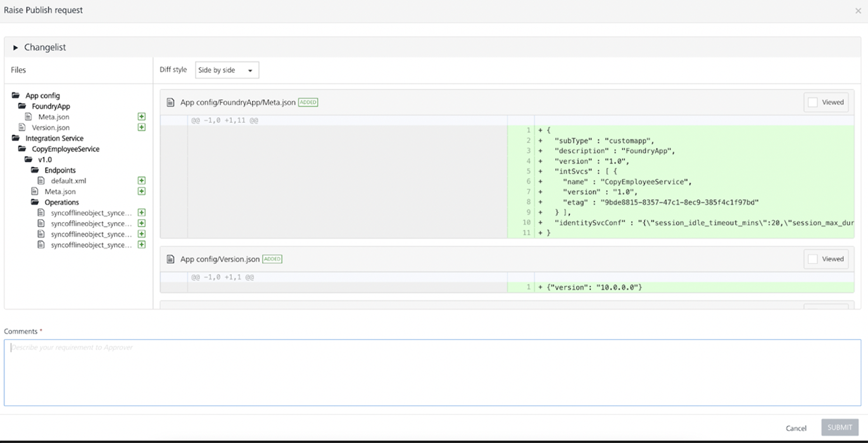Click the App config folder icon
Screen dimensions: 868x443
(x=16, y=96)
